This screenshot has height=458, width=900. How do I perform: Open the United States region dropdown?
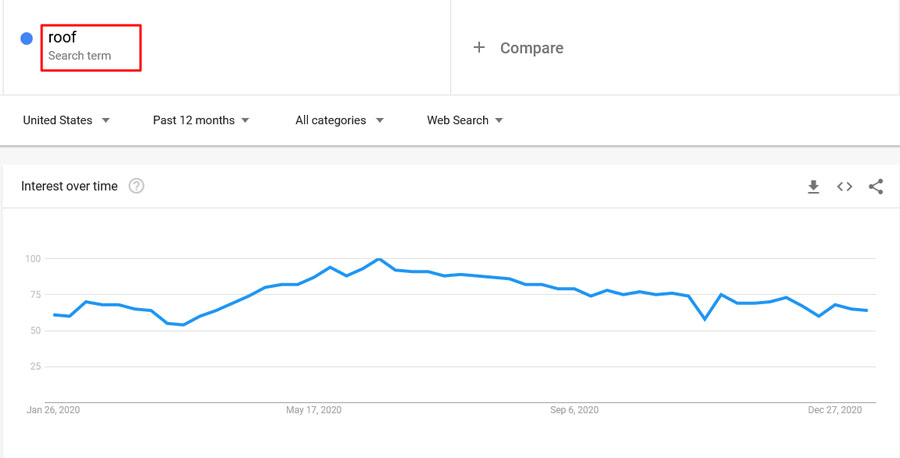(66, 121)
